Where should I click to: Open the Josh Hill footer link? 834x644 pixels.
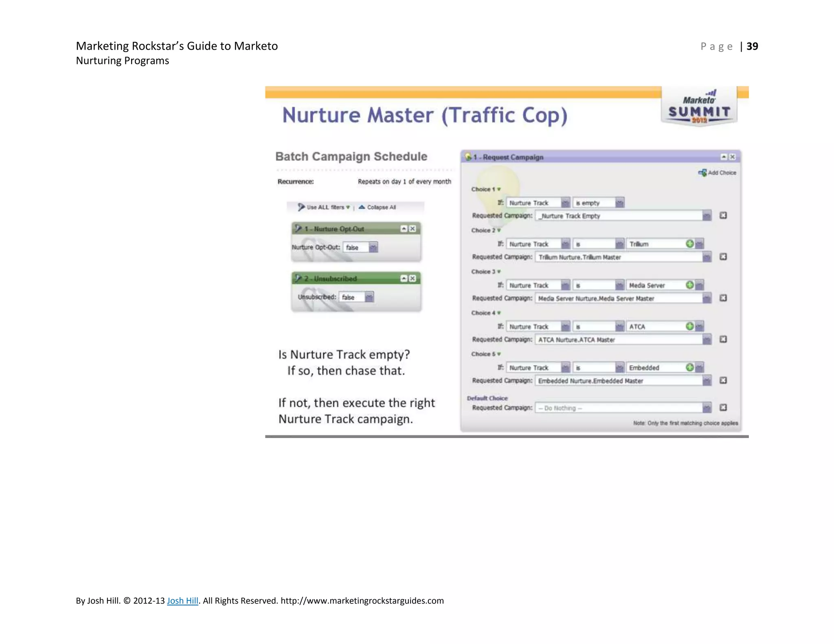click(x=182, y=600)
